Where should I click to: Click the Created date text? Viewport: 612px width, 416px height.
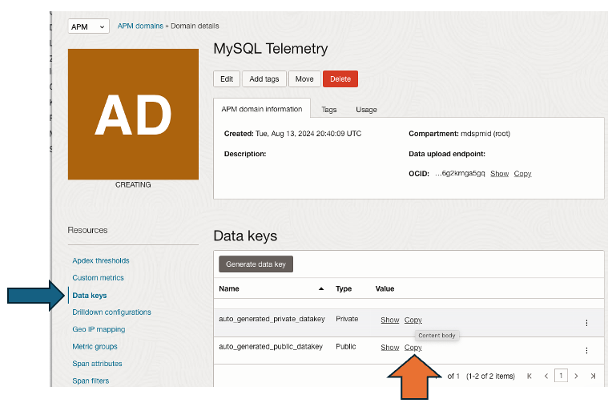[292, 133]
